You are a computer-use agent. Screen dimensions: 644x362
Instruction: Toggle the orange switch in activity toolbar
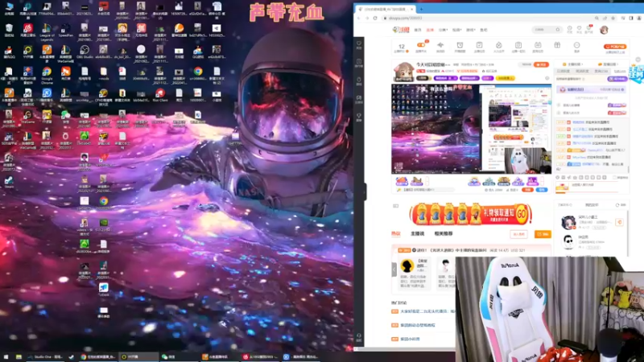(421, 45)
